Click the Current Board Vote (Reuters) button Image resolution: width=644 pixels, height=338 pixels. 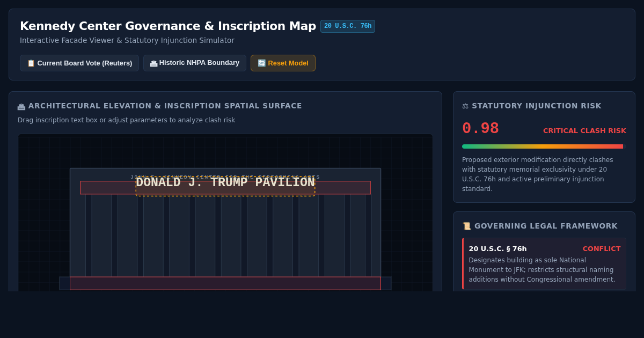tap(79, 63)
